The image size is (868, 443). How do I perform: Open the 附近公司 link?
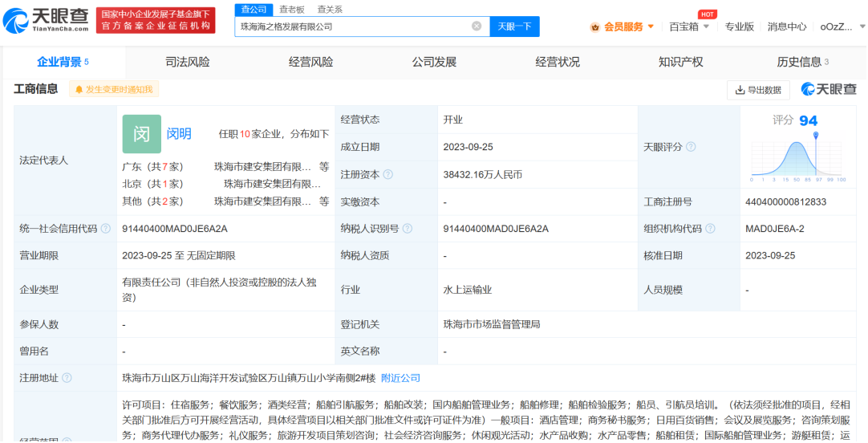tap(401, 378)
